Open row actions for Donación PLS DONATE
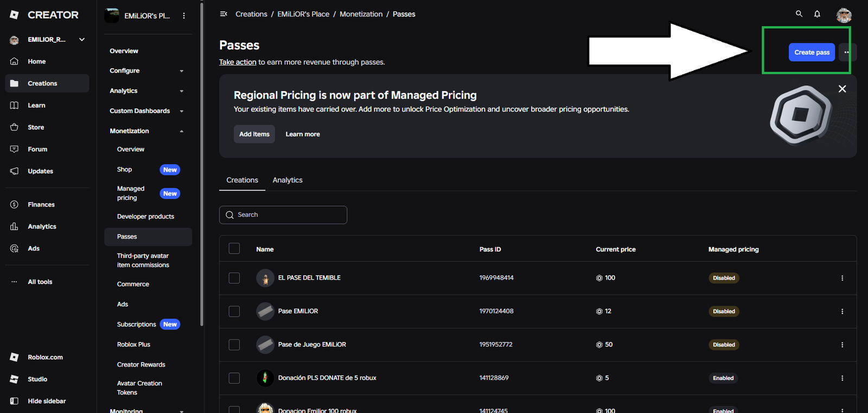868x413 pixels. [x=842, y=378]
